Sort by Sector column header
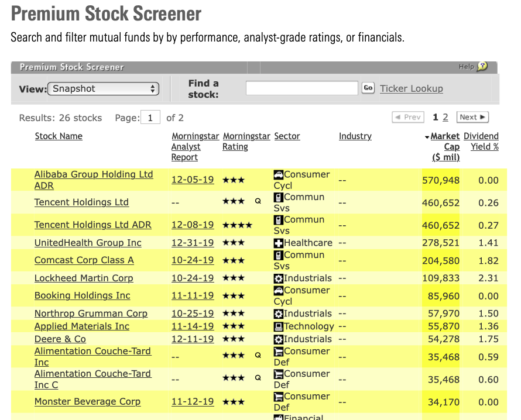Image resolution: width=521 pixels, height=420 pixels. click(287, 136)
